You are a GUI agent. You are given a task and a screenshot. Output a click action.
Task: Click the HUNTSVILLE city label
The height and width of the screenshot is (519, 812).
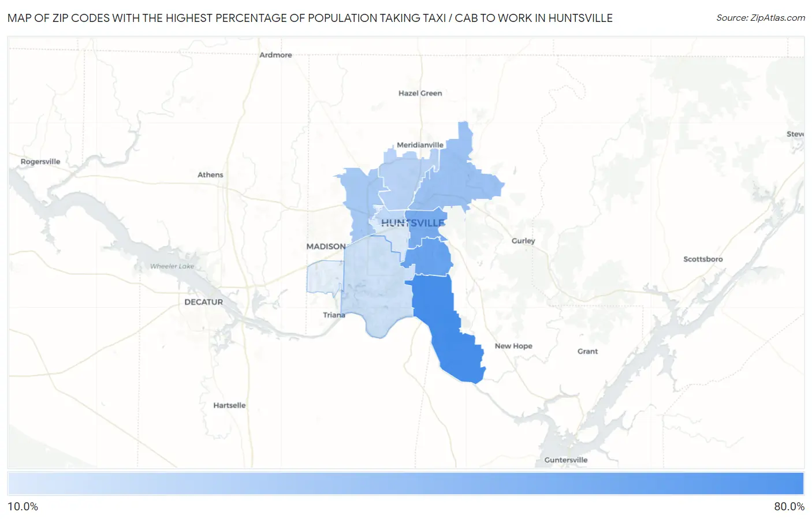tap(413, 223)
